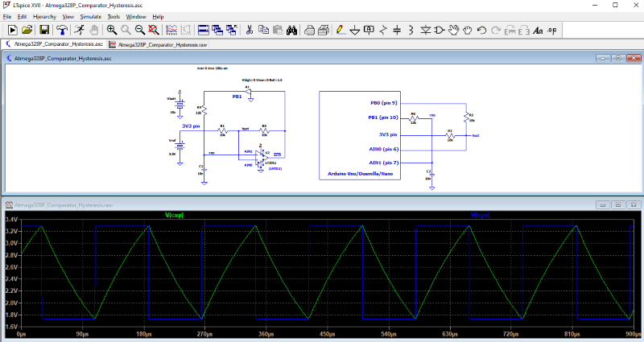Viewport: 644px width, 342px height.
Task: Click the 'PB0 (pin 9)' label
Action: pos(384,103)
